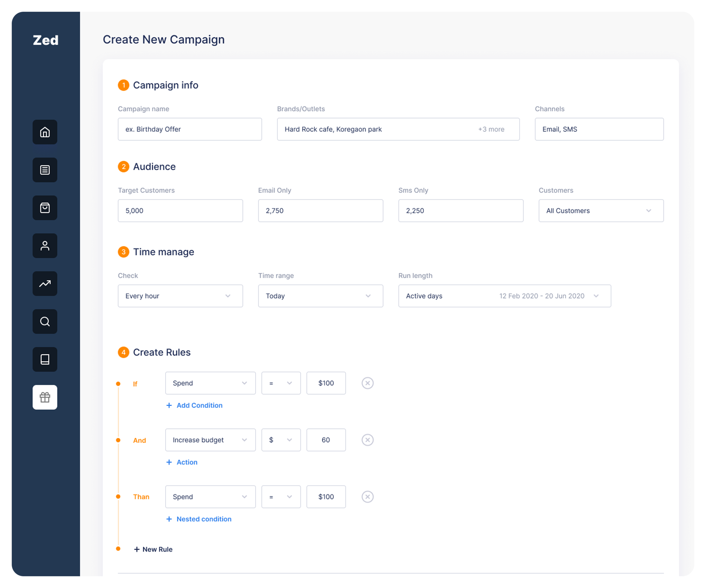The height and width of the screenshot is (588, 706).
Task: Click the Email Only field 2,750
Action: pyautogui.click(x=321, y=211)
